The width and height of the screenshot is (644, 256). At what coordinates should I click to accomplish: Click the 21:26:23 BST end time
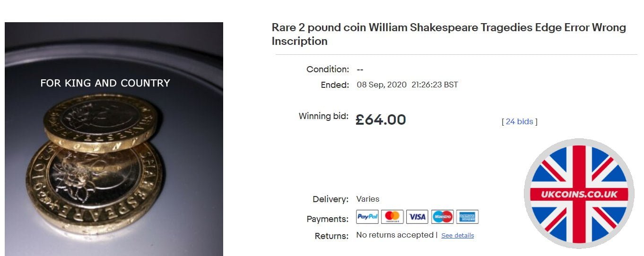[x=435, y=85]
